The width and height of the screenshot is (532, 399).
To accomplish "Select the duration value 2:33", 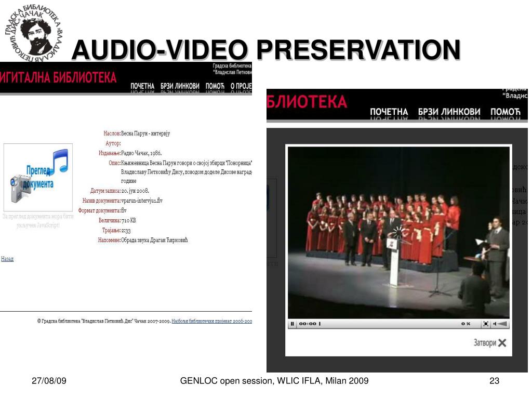I will point(126,230).
